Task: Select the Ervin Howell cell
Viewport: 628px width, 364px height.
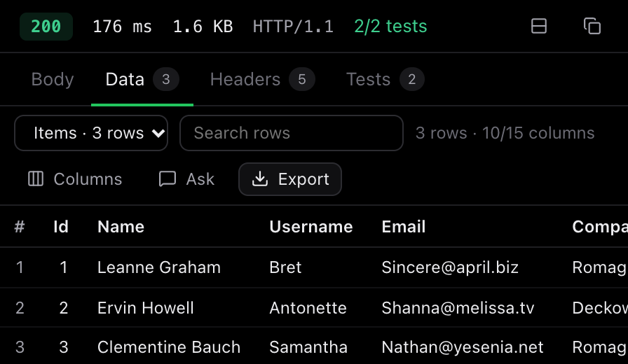Action: coord(146,307)
